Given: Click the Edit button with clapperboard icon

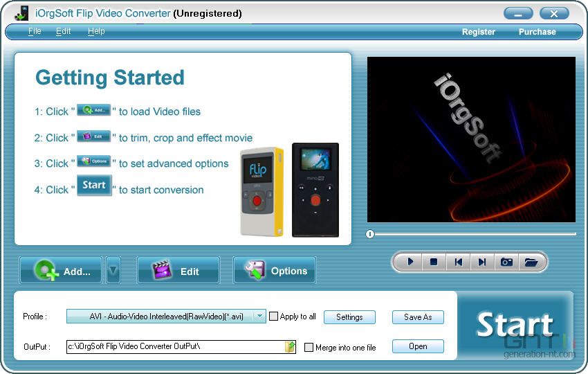Looking at the screenshot, I should click(x=178, y=270).
